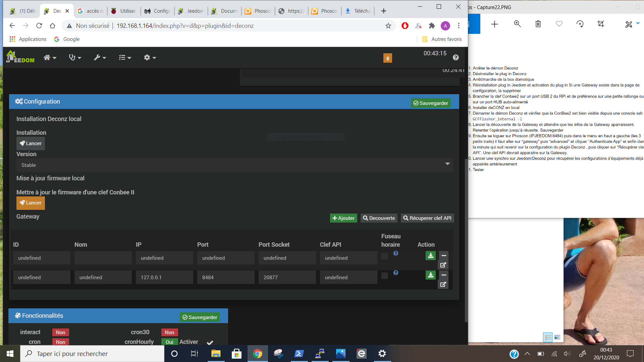Click the Port Socket field containing 20877
Viewport: 644px width, 362px height.
pos(287,278)
